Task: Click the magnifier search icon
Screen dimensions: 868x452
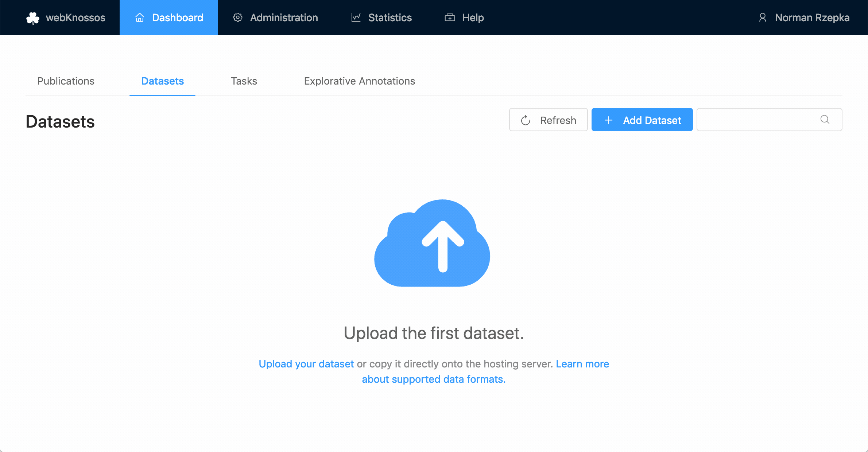Action: click(825, 120)
